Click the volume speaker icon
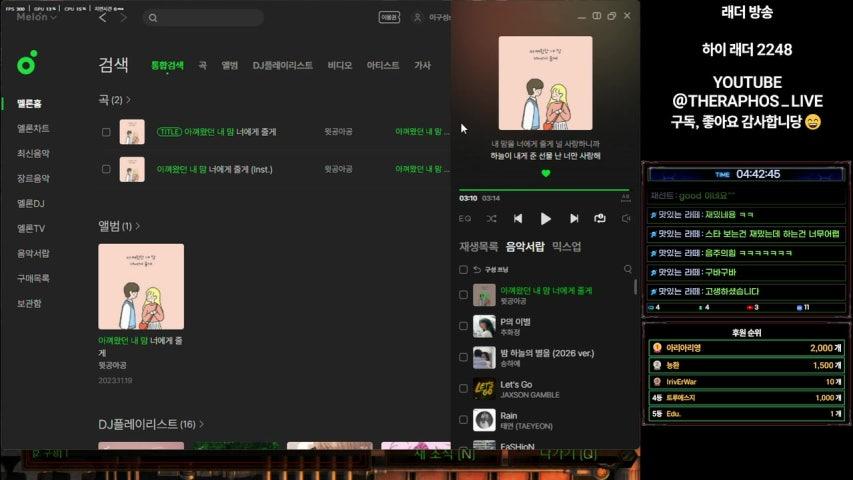 pos(626,218)
